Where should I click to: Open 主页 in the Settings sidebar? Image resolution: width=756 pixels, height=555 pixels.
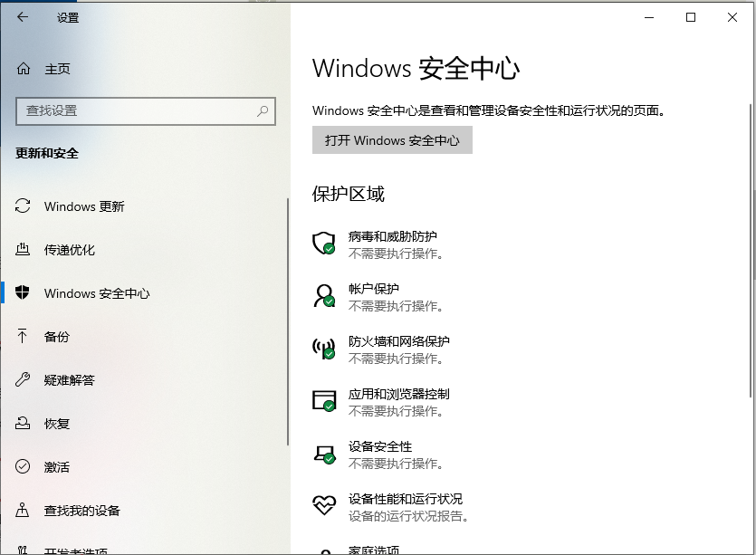[57, 69]
